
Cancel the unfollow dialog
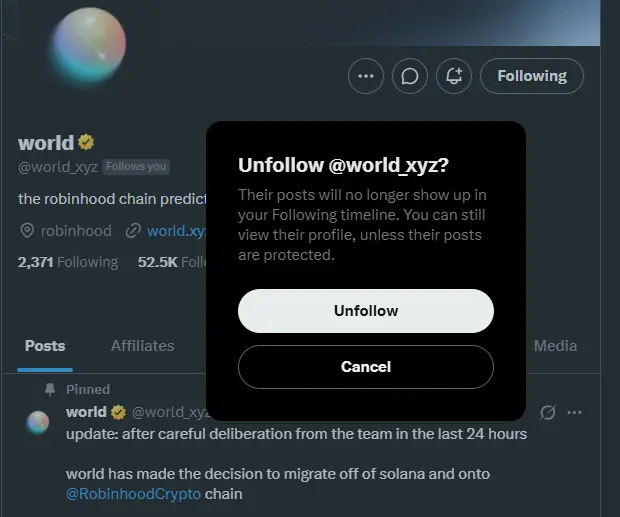point(366,367)
